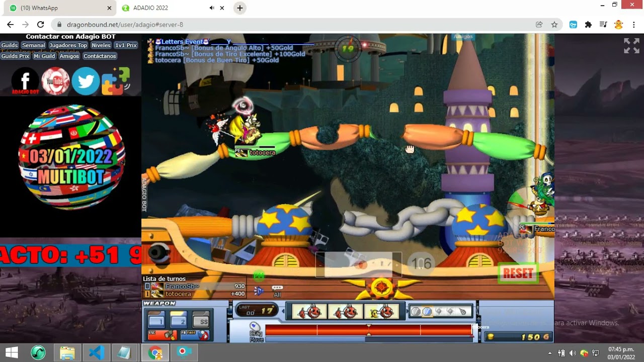Click the green PM badge
The image size is (644, 362).
(x=259, y=276)
